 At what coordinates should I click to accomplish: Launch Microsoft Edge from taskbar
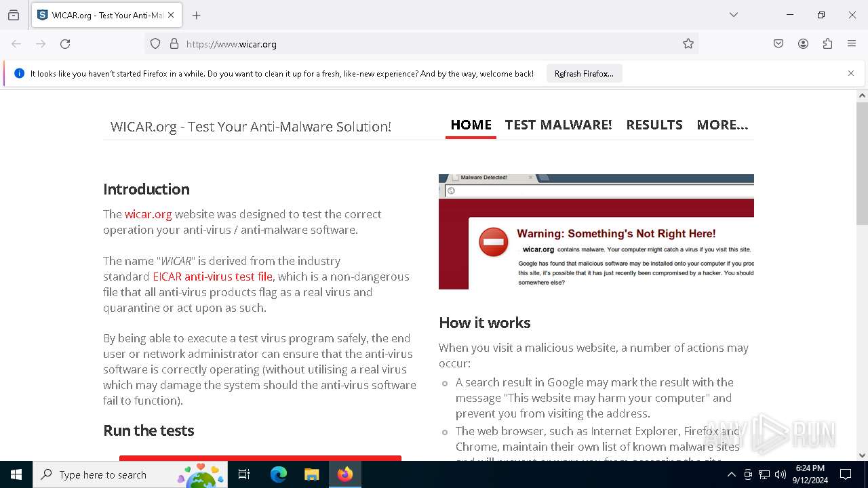coord(279,474)
